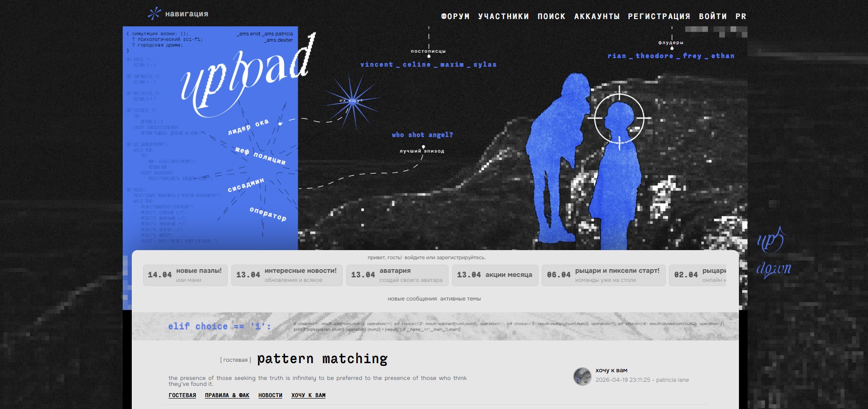Click 'активные темы' link

tap(460, 299)
